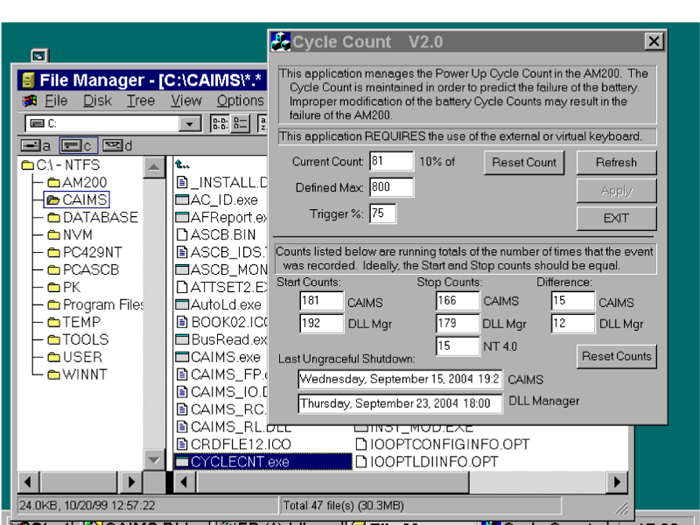700x525 pixels.
Task: Click the up-directory arrow icon in file list
Action: (181, 164)
